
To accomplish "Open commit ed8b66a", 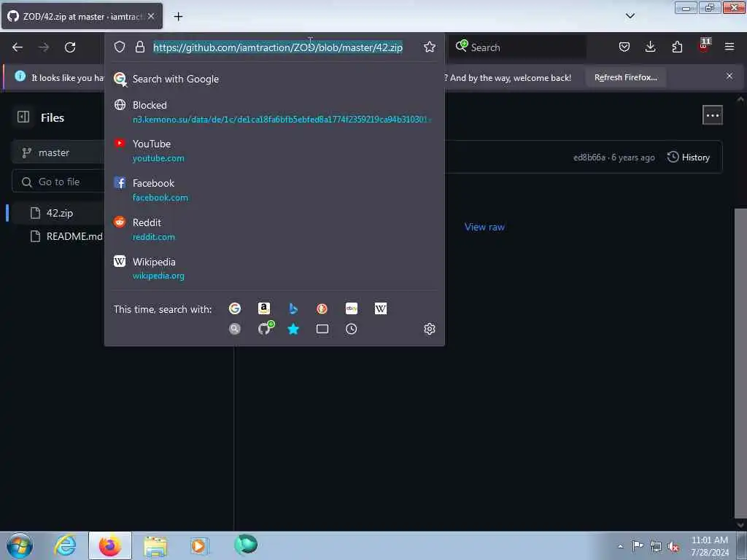I will tap(589, 157).
